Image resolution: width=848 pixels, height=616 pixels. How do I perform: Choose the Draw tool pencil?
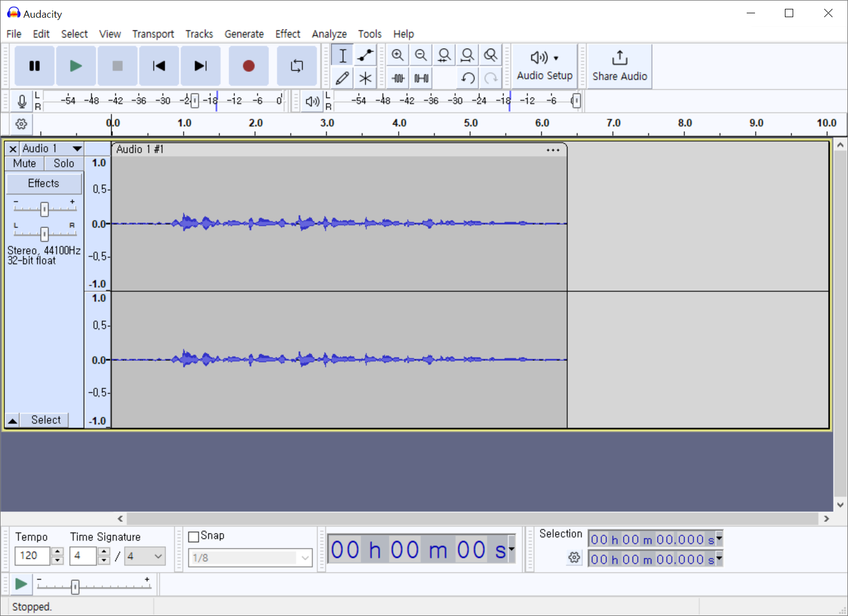tap(343, 78)
